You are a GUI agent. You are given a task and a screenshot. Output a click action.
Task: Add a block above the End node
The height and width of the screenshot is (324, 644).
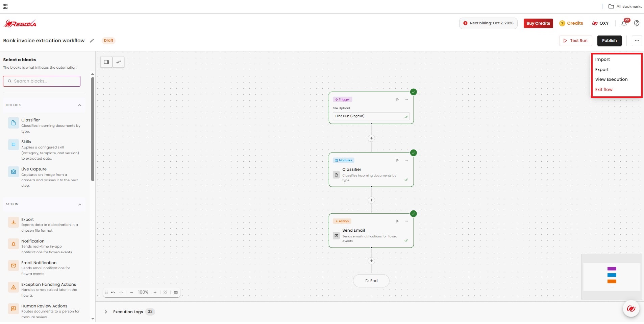371,261
